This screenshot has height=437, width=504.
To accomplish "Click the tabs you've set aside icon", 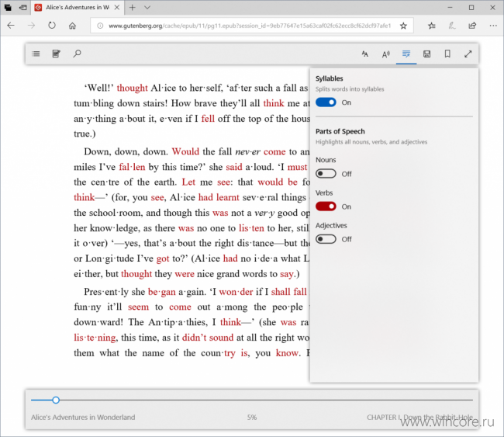I will tap(8, 8).
